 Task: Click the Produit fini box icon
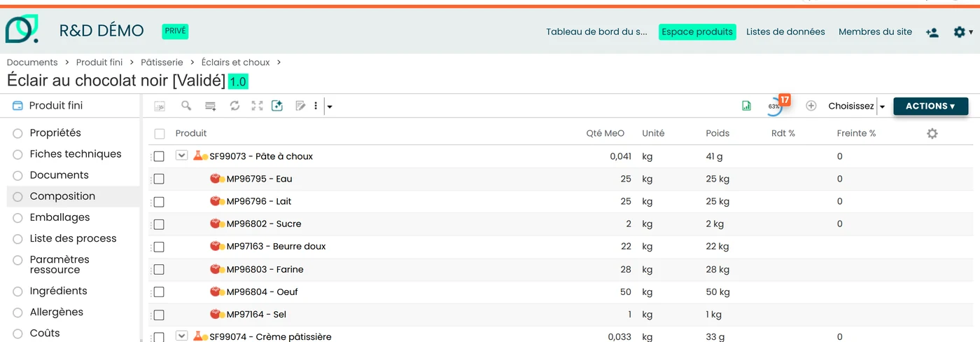[17, 106]
